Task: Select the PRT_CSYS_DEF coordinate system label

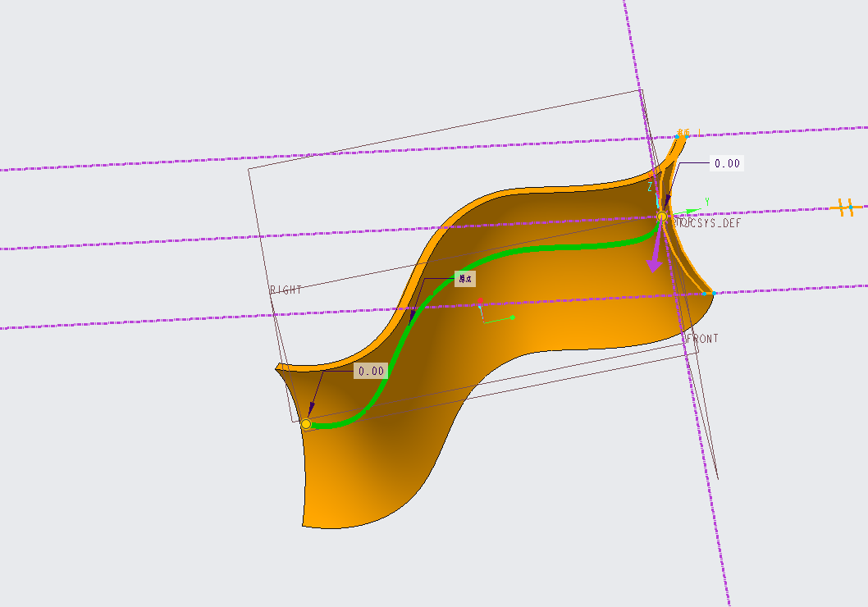Action: 707,223
